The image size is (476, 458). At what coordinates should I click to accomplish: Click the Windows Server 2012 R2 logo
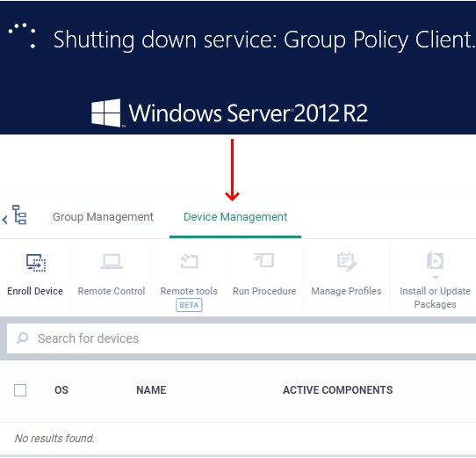(229, 113)
